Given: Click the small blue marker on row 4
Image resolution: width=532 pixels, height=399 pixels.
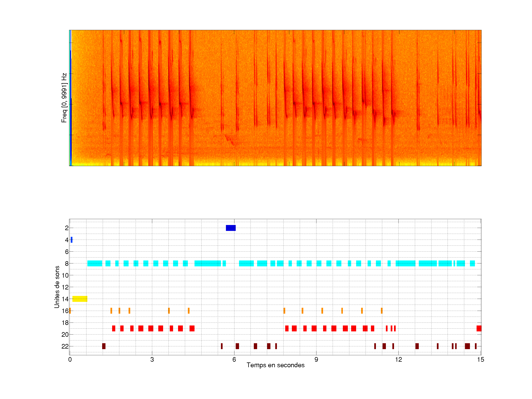Looking at the screenshot, I should [x=71, y=240].
